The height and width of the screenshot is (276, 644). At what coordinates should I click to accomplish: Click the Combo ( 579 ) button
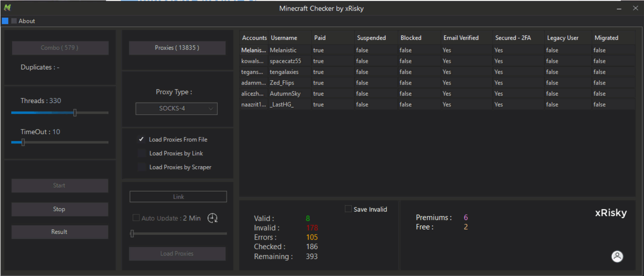60,48
